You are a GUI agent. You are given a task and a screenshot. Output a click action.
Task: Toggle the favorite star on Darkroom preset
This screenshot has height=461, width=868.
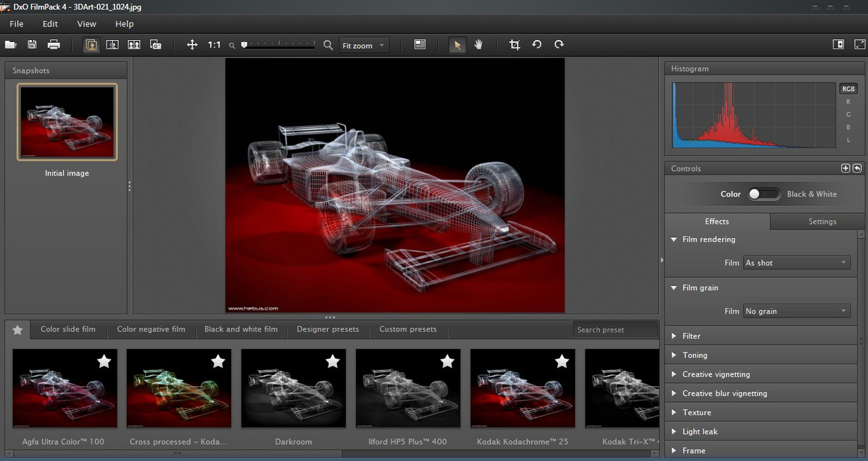pyautogui.click(x=332, y=361)
